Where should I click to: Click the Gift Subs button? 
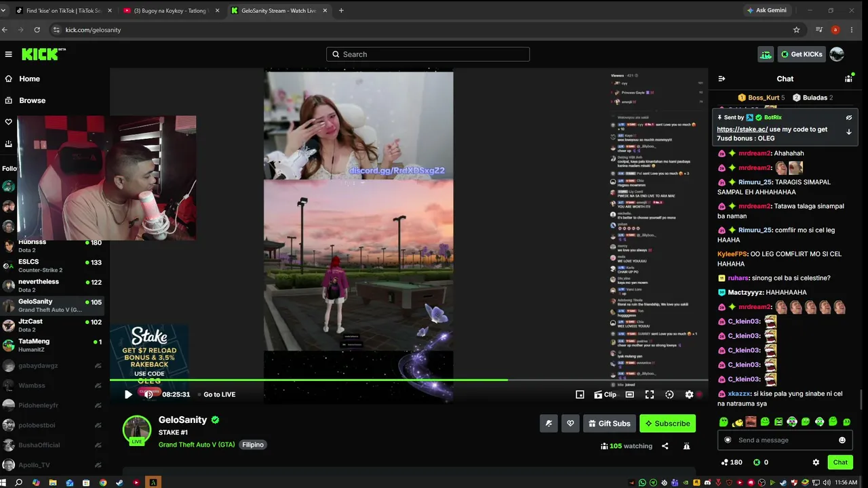609,424
